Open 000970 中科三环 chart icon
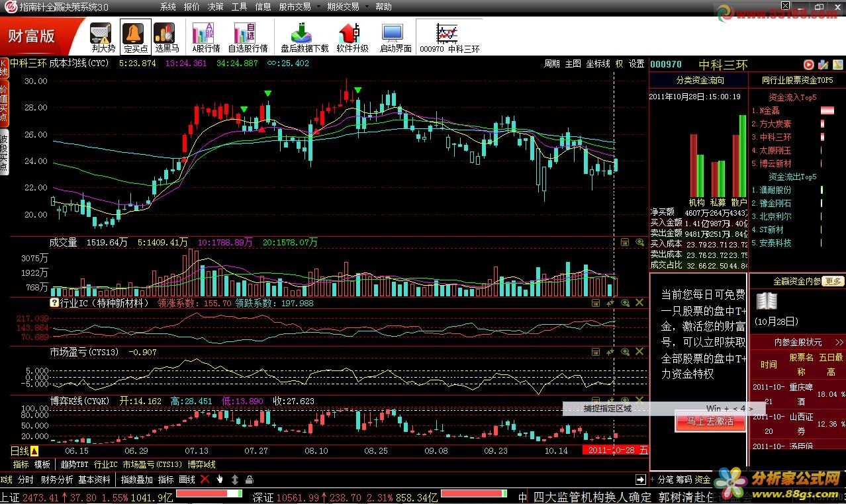The image size is (846, 504). (x=449, y=37)
